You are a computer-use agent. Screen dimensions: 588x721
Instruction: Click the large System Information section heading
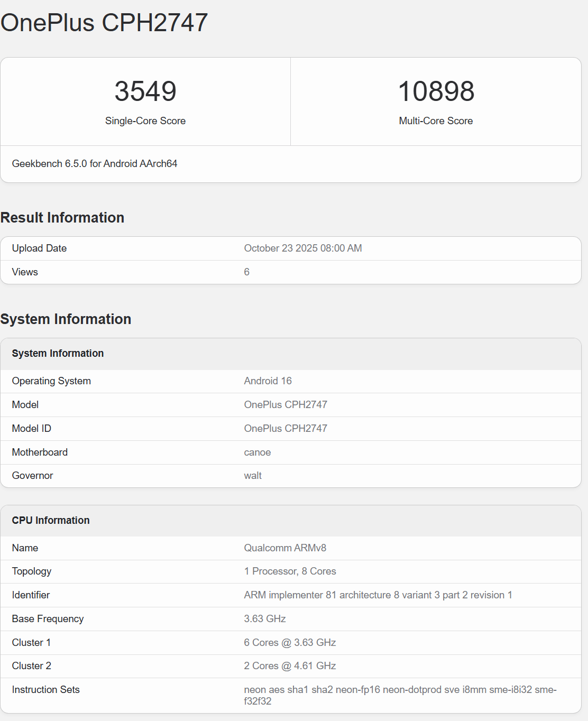click(x=66, y=319)
